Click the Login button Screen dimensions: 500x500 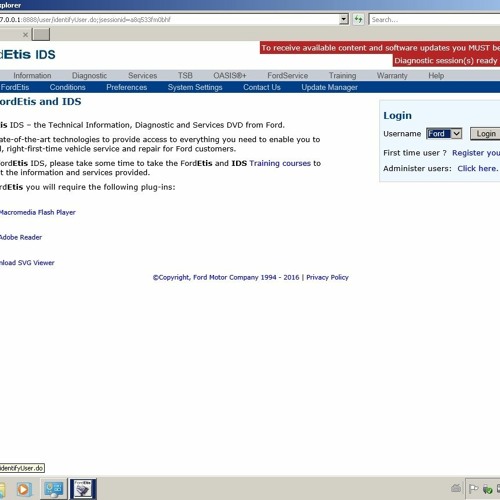pos(485,134)
